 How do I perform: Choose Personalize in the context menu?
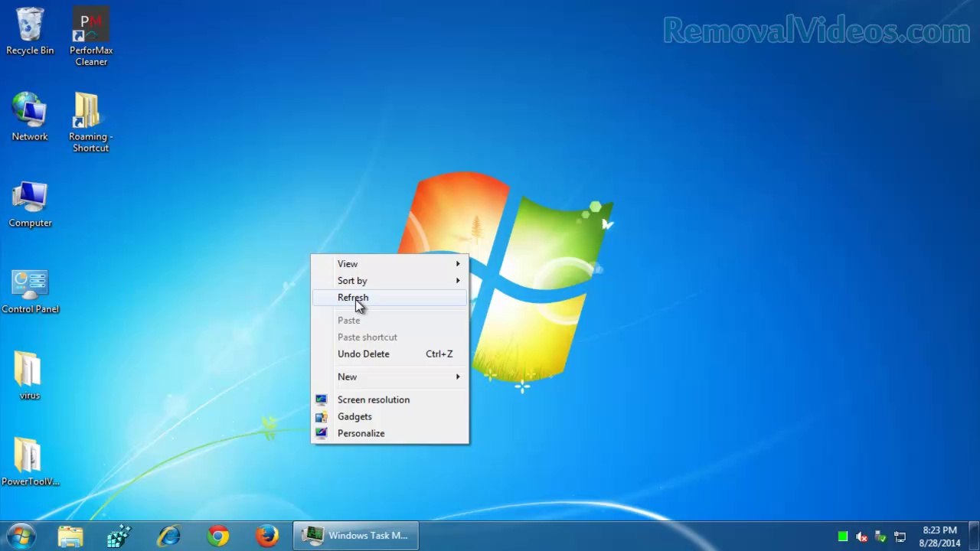390,434
